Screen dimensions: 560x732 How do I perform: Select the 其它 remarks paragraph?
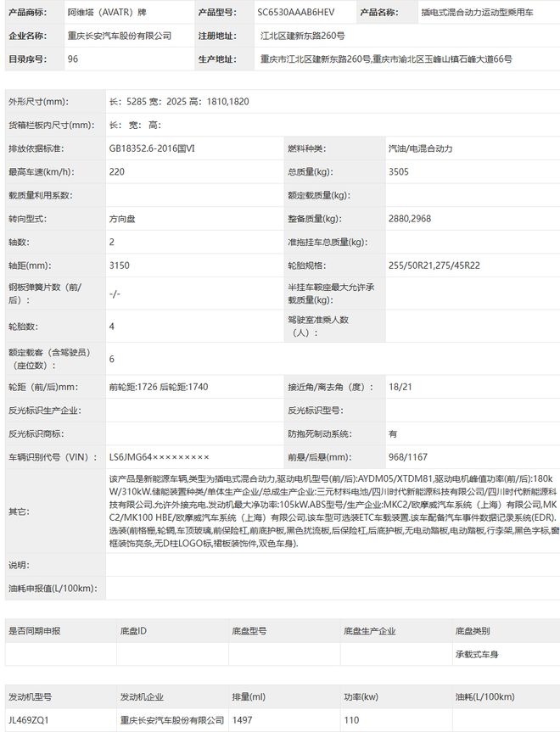[x=334, y=511]
